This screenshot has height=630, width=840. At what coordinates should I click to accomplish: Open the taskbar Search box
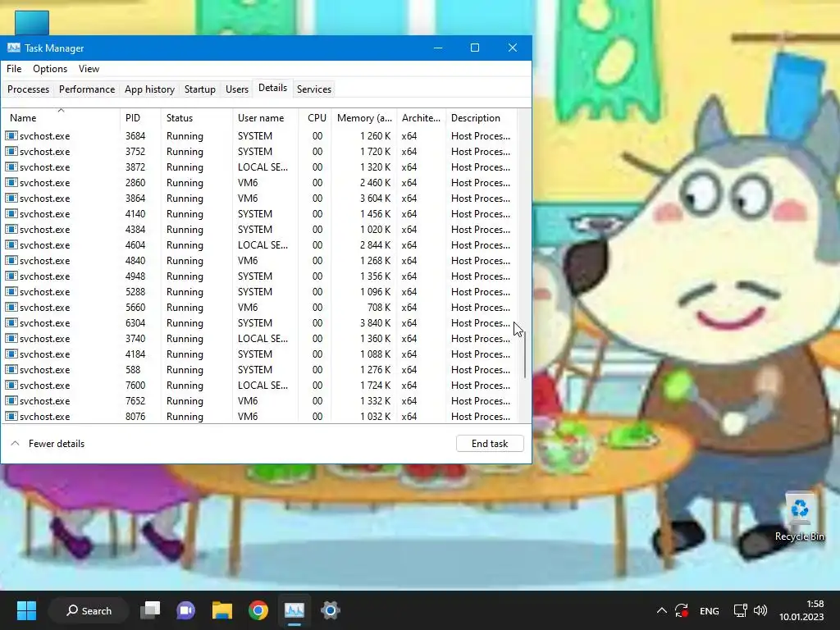[x=89, y=610]
